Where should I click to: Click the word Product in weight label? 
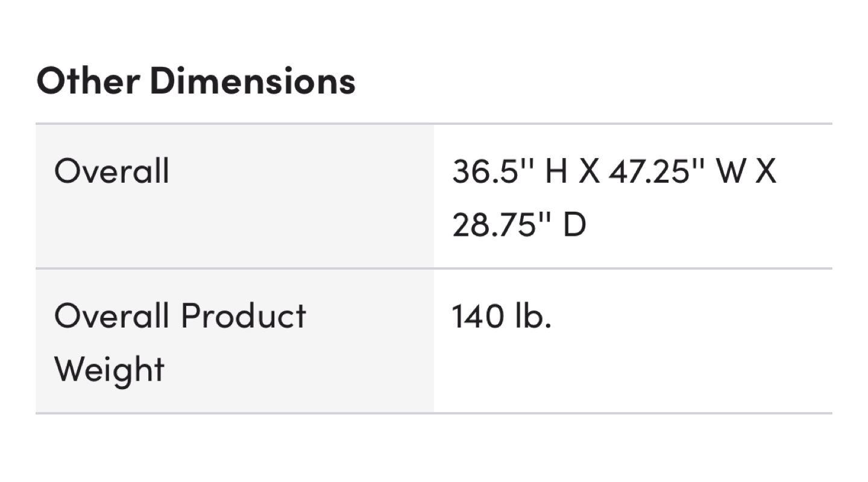pyautogui.click(x=244, y=316)
